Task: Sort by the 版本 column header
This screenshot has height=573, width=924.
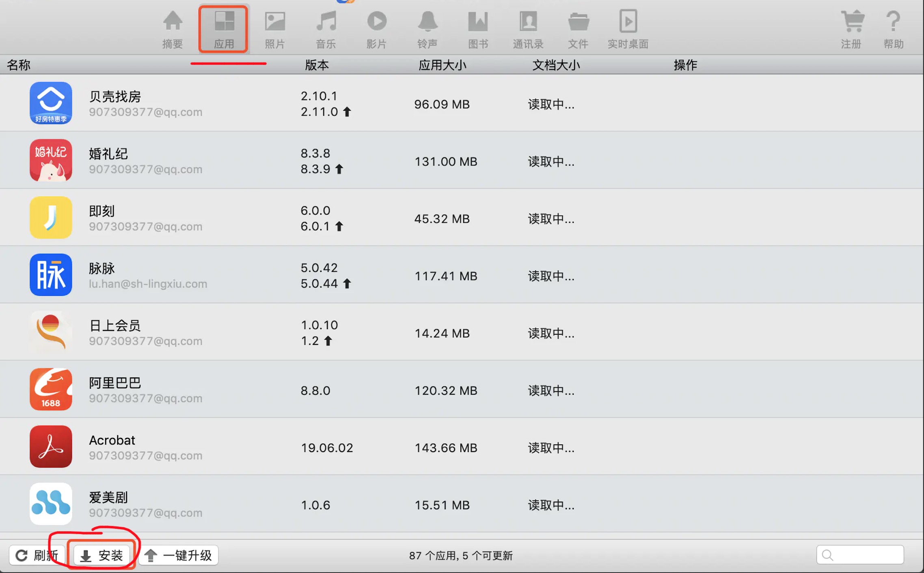Action: 317,65
